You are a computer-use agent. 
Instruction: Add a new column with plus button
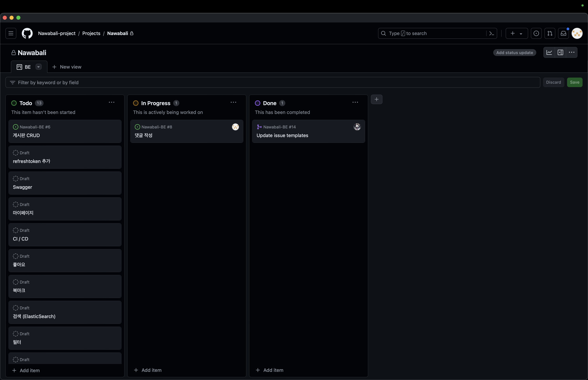click(x=377, y=100)
